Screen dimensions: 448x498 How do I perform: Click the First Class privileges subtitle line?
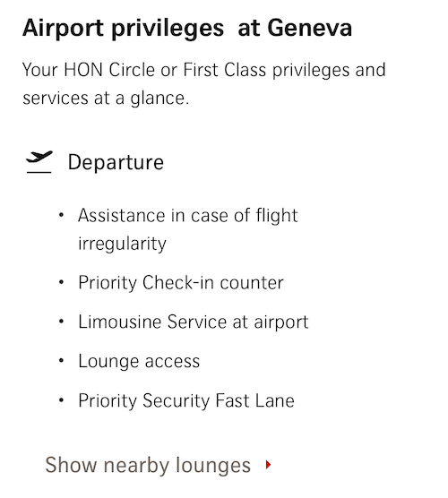click(x=204, y=70)
